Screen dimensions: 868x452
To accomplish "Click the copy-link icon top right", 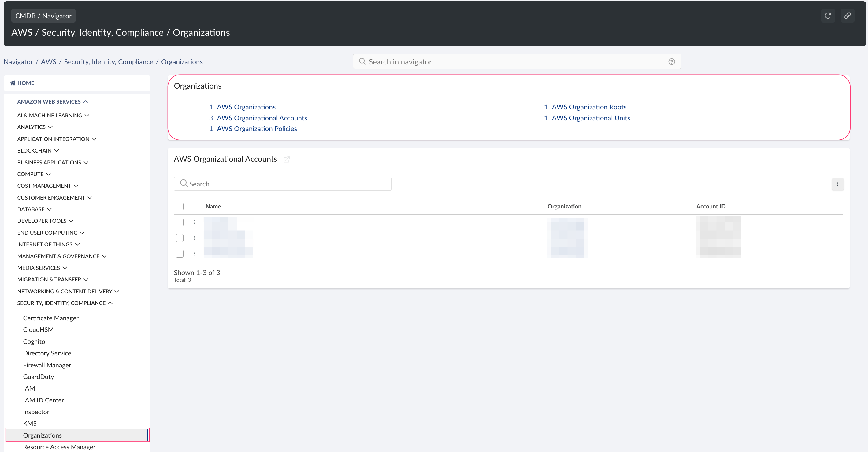I will coord(848,16).
